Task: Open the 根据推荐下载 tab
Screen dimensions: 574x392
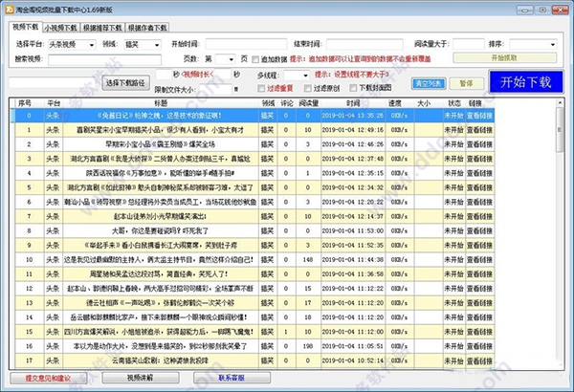Action: tap(102, 28)
